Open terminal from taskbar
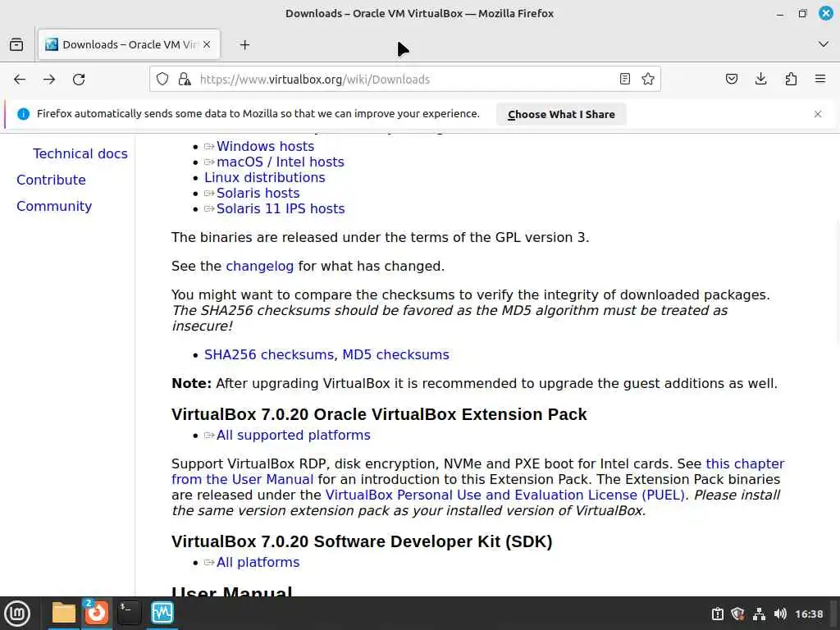 pyautogui.click(x=129, y=613)
